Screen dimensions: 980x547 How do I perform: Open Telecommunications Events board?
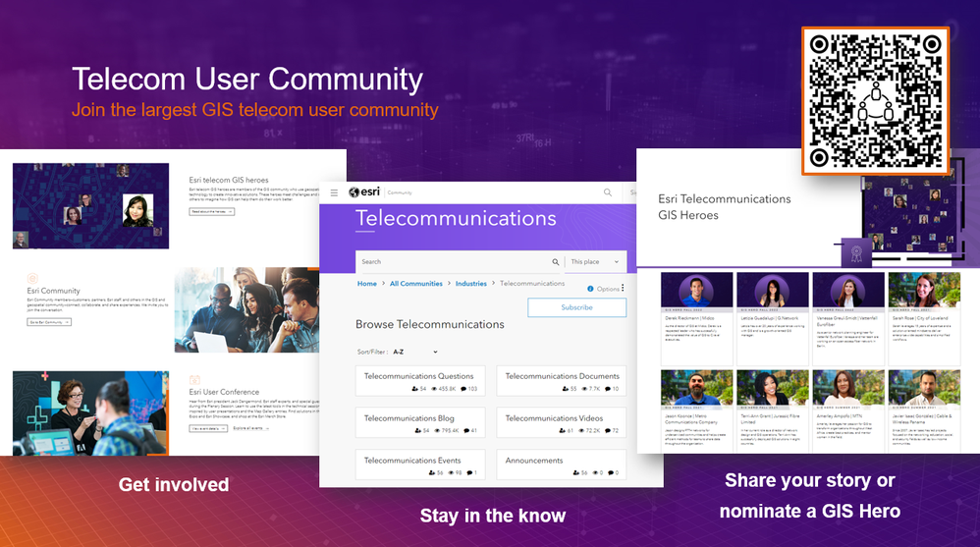click(420, 465)
